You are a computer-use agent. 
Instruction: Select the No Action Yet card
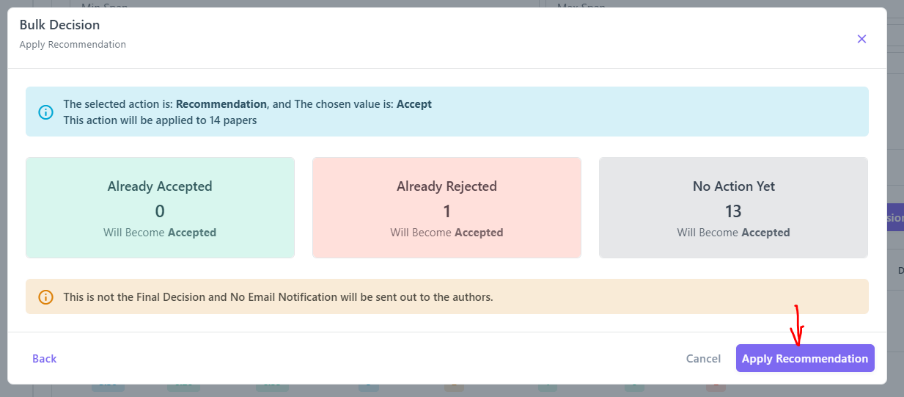click(x=733, y=208)
